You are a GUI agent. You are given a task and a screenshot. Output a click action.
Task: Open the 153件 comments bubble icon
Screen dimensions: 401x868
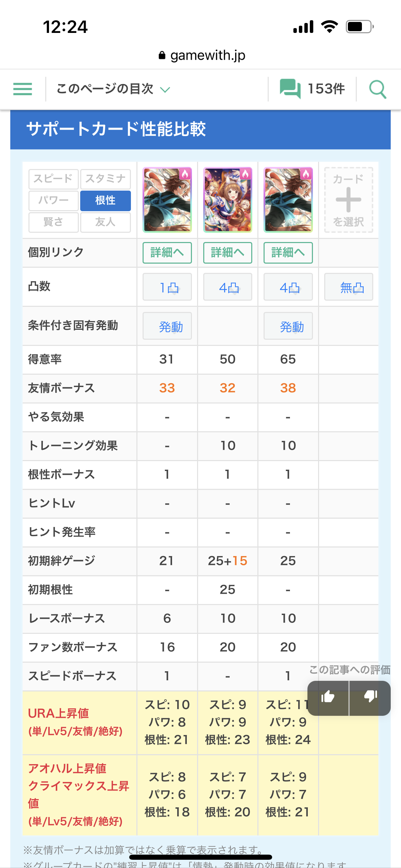[290, 89]
